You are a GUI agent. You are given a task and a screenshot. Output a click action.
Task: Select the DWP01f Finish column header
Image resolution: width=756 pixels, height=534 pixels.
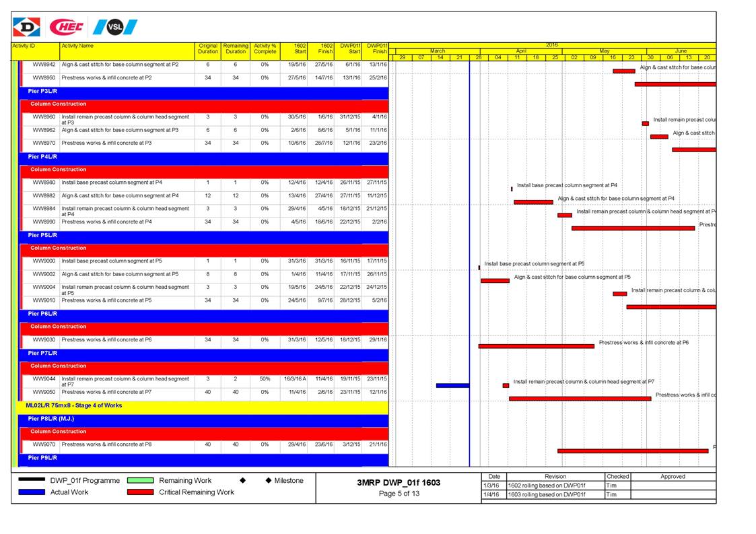(x=375, y=51)
